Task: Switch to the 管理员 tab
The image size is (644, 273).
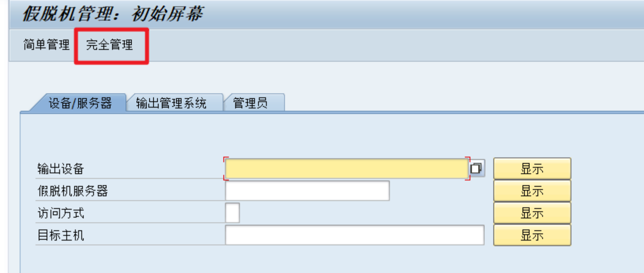Action: pos(250,102)
